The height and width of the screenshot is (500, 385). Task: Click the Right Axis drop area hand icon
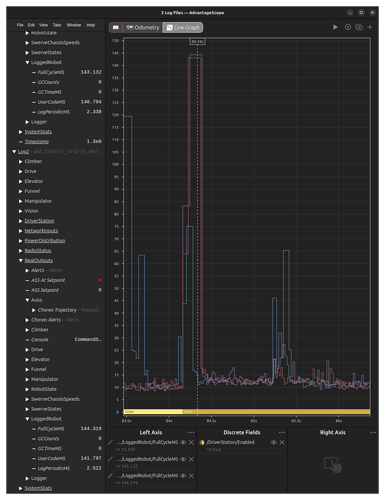pos(333,465)
